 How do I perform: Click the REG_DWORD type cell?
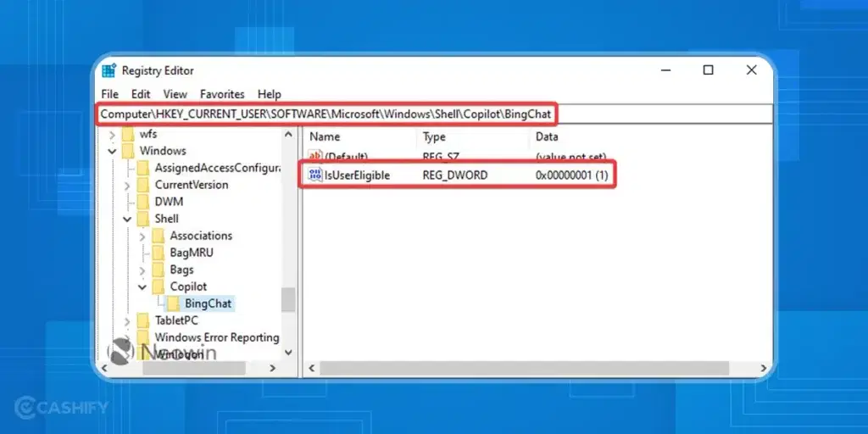point(455,175)
